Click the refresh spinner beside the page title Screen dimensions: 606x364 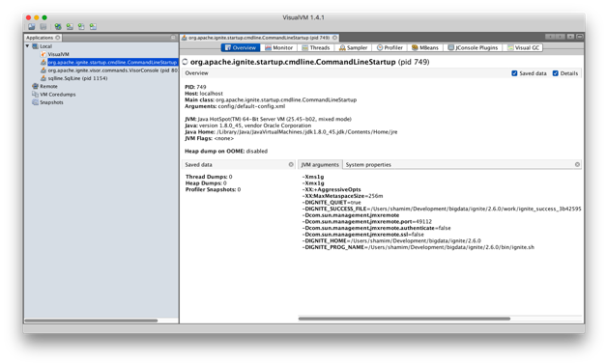pos(185,62)
